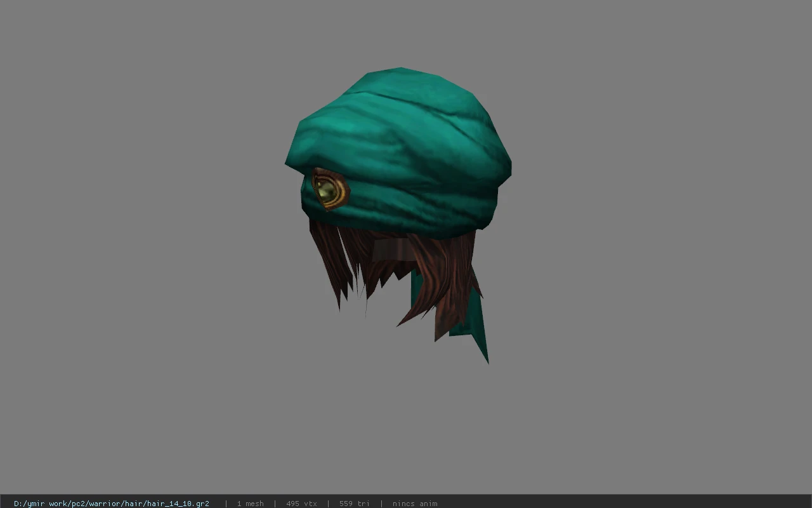Screen dimensions: 812x508
Task: Click the '495 vtx' vertex count
Action: (x=301, y=504)
